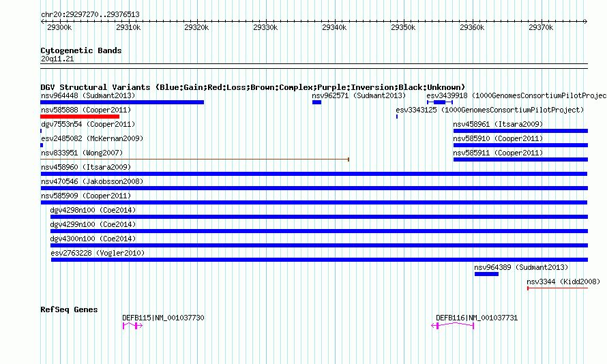Click the 20q11.21 band label
The image size is (607, 364).
(57, 59)
